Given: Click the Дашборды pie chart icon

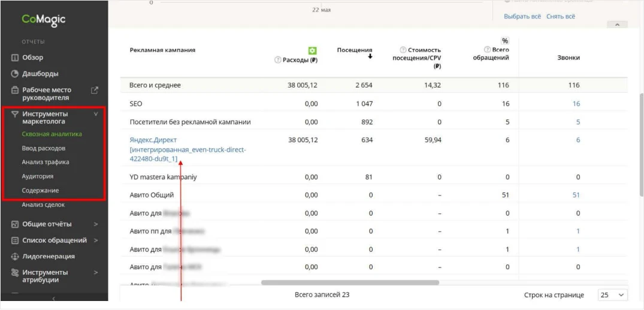Looking at the screenshot, I should coord(15,74).
